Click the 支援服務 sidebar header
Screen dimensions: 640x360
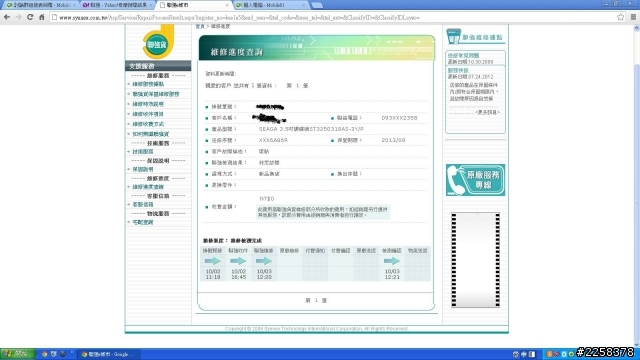[158, 66]
